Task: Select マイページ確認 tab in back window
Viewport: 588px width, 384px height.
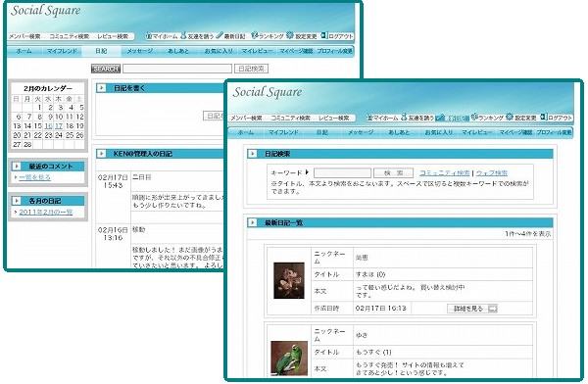Action: click(296, 51)
